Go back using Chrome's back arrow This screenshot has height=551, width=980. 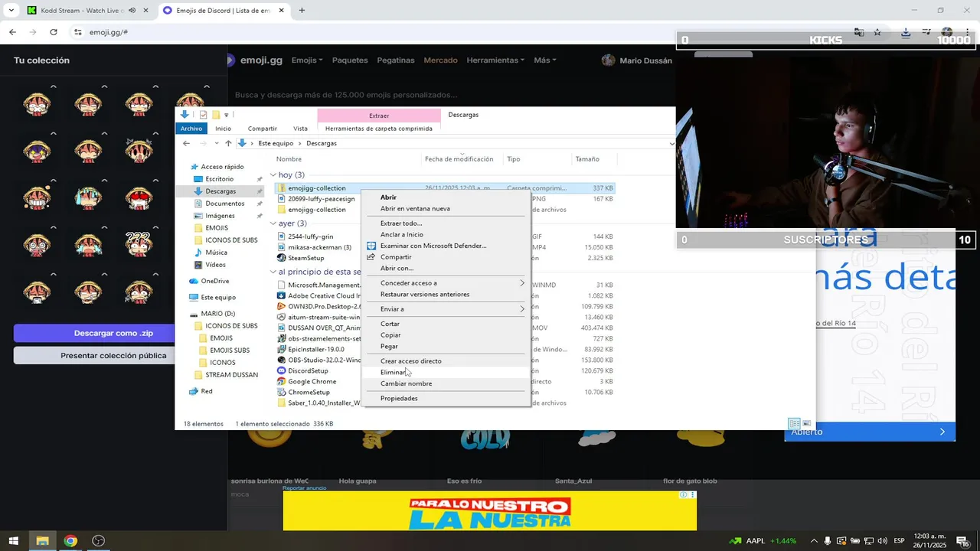pos(12,32)
